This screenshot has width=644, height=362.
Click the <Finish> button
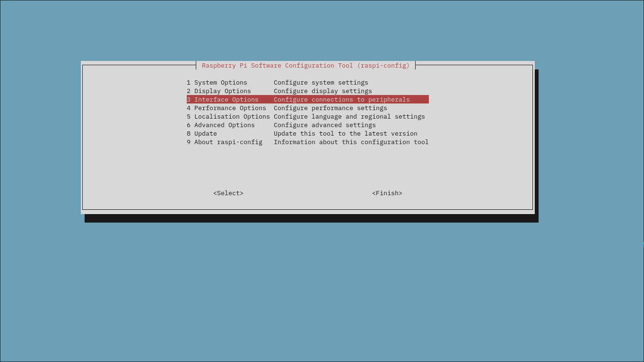(x=387, y=193)
